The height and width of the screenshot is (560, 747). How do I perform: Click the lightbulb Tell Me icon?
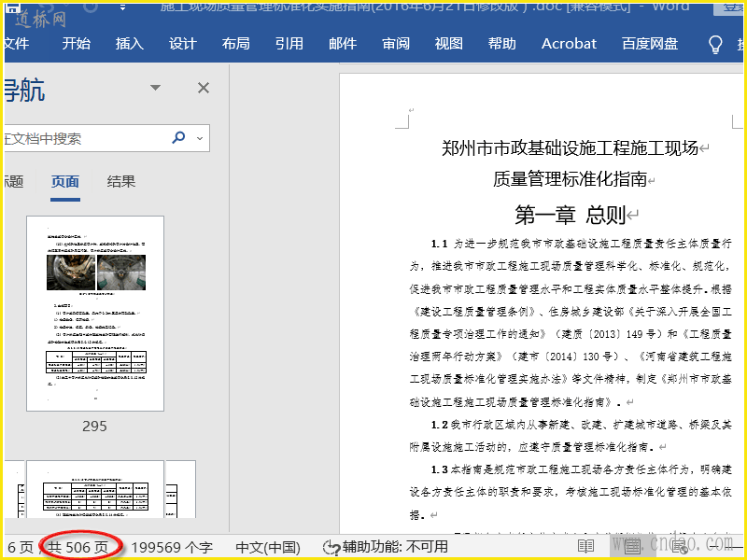tap(716, 44)
